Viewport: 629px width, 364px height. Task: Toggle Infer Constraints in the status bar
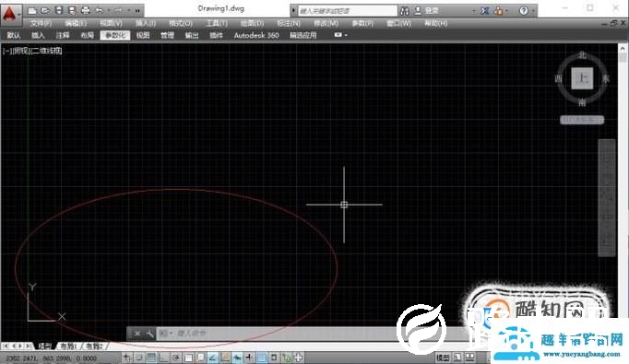click(126, 358)
